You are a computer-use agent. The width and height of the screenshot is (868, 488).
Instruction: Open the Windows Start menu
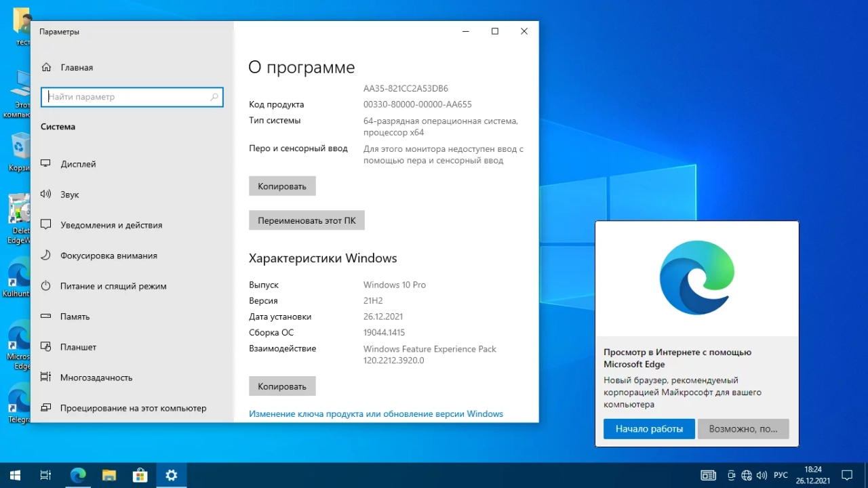[x=15, y=475]
